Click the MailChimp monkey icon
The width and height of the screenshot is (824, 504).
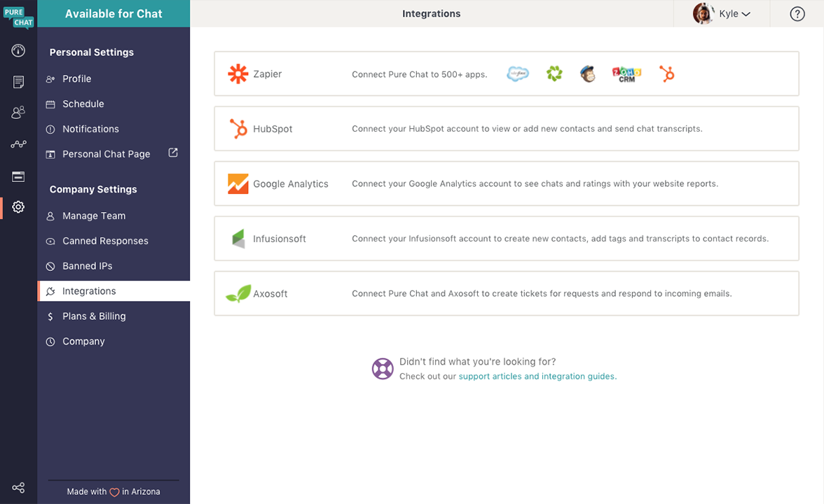587,74
